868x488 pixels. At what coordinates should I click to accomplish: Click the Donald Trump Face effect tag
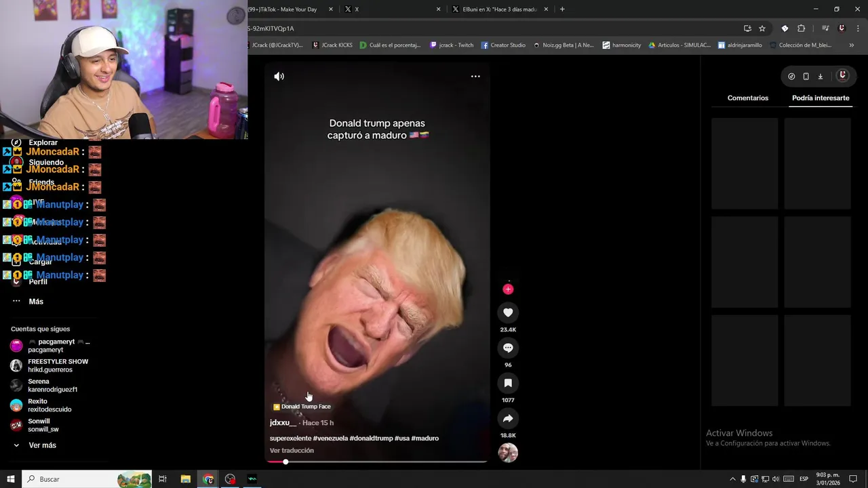tap(302, 407)
